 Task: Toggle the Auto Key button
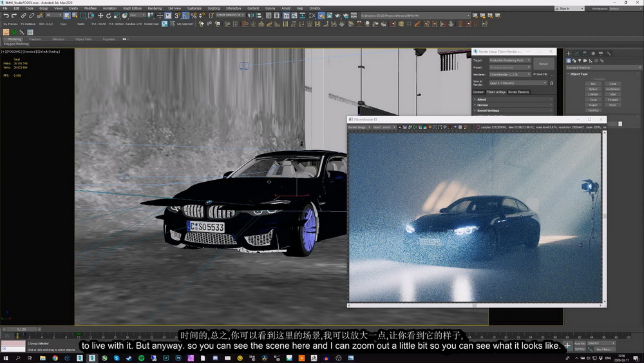(x=580, y=343)
